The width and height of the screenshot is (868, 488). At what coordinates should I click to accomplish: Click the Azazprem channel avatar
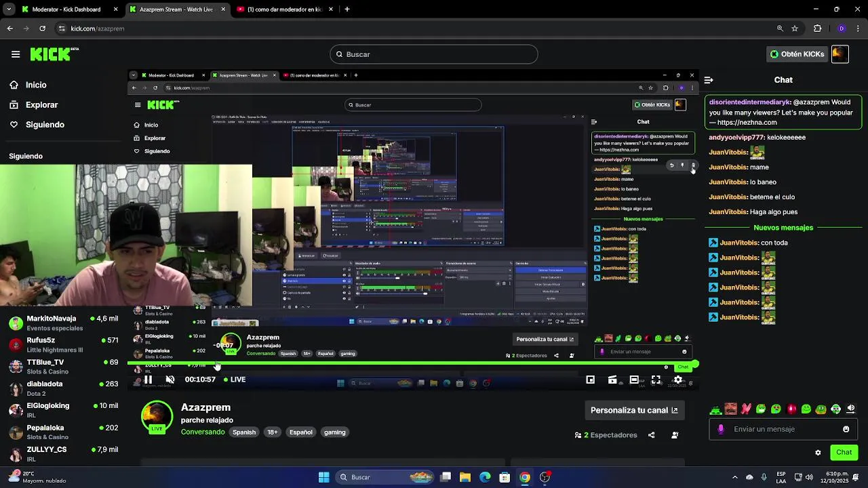click(x=157, y=417)
